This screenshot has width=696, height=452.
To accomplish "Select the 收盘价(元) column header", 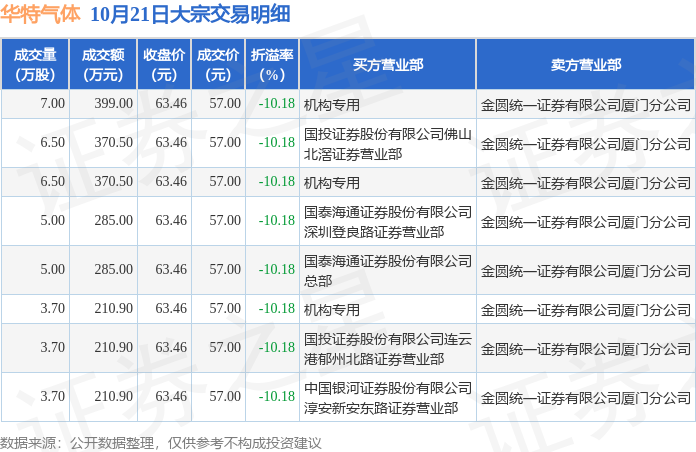I will (x=164, y=64).
